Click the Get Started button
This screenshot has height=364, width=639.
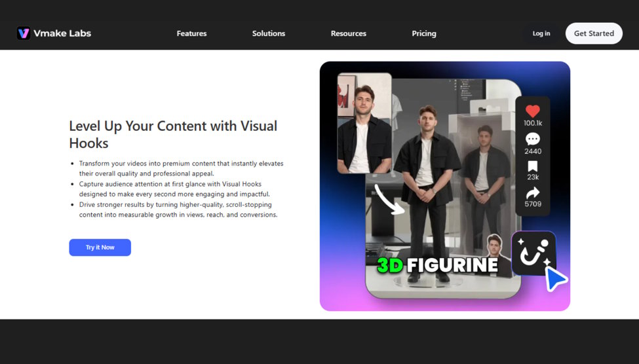point(594,33)
